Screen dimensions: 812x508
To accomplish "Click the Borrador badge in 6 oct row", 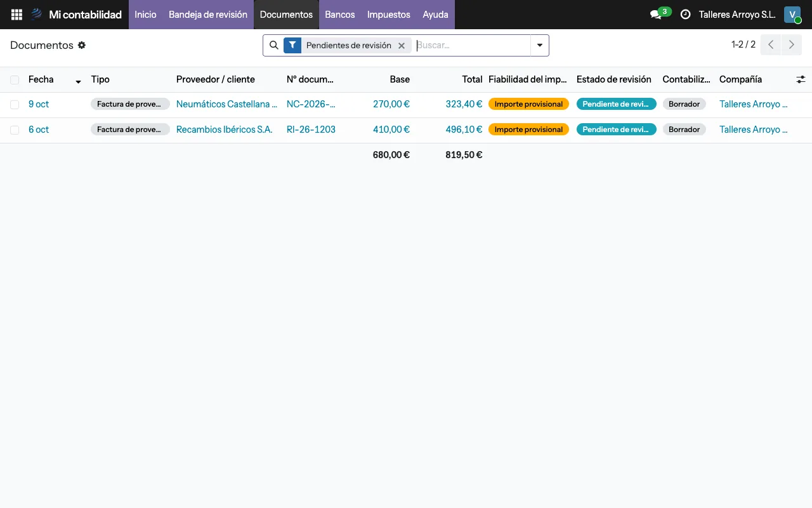I will (684, 130).
